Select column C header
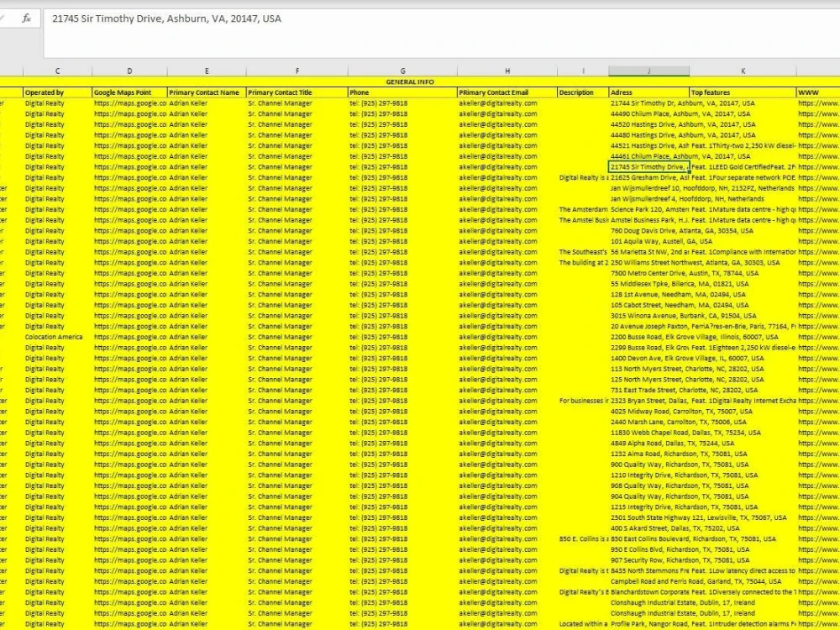Screen dimensions: 840x630 pyautogui.click(x=57, y=71)
